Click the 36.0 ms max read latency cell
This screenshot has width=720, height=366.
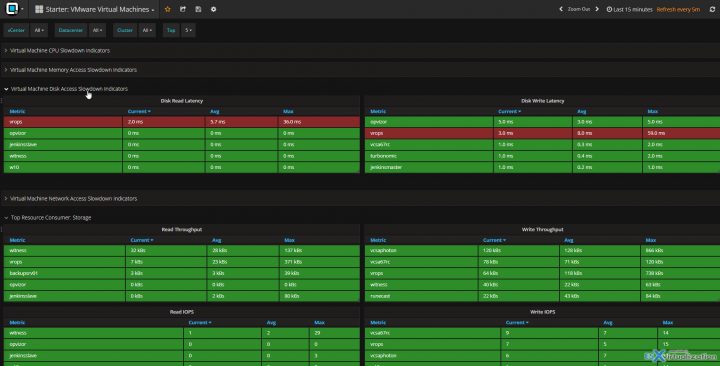point(319,122)
